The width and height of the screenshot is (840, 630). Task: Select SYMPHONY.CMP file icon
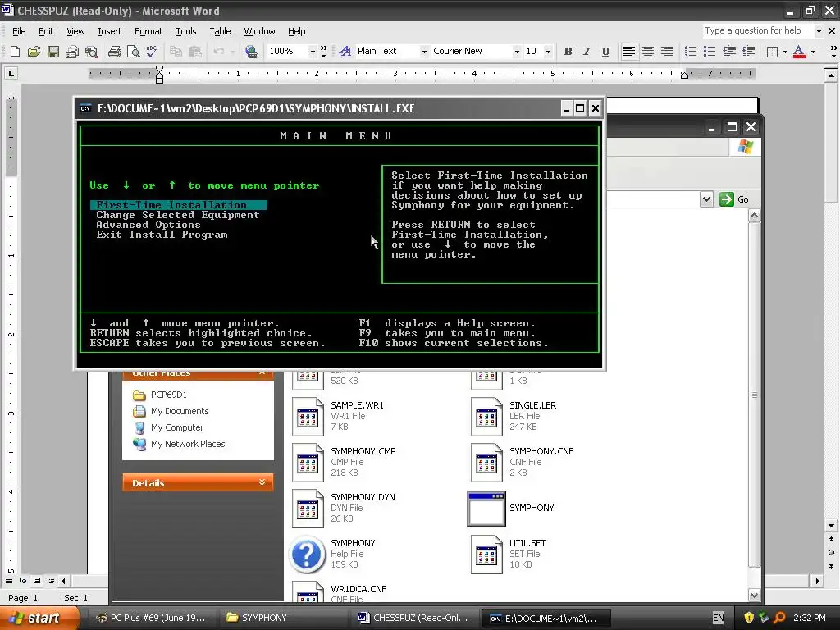pos(308,463)
